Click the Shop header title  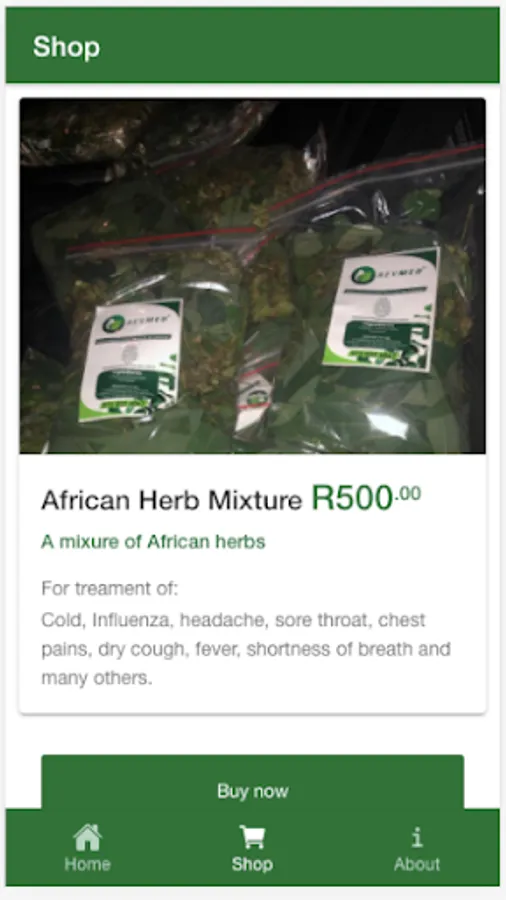pos(67,46)
